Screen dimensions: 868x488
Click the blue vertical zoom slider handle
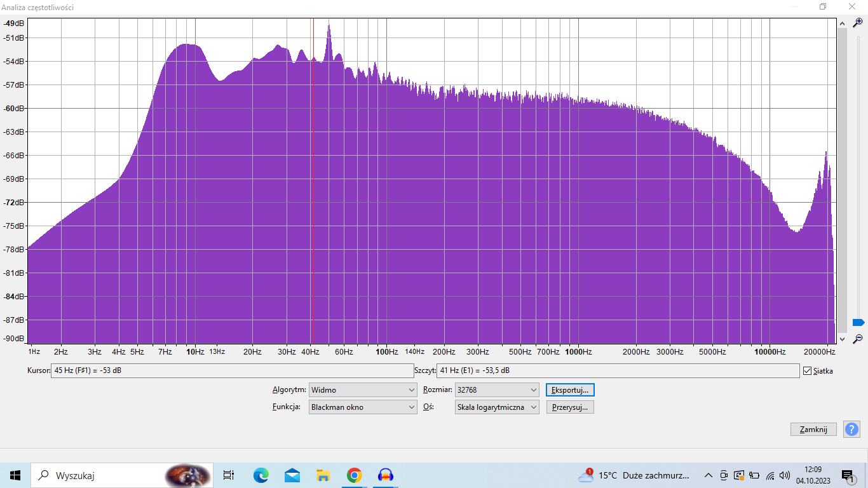tap(857, 323)
